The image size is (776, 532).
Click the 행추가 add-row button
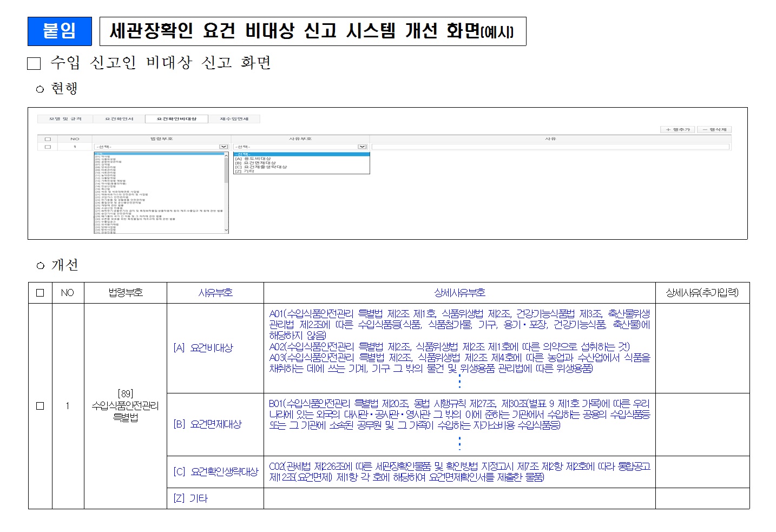pyautogui.click(x=678, y=129)
